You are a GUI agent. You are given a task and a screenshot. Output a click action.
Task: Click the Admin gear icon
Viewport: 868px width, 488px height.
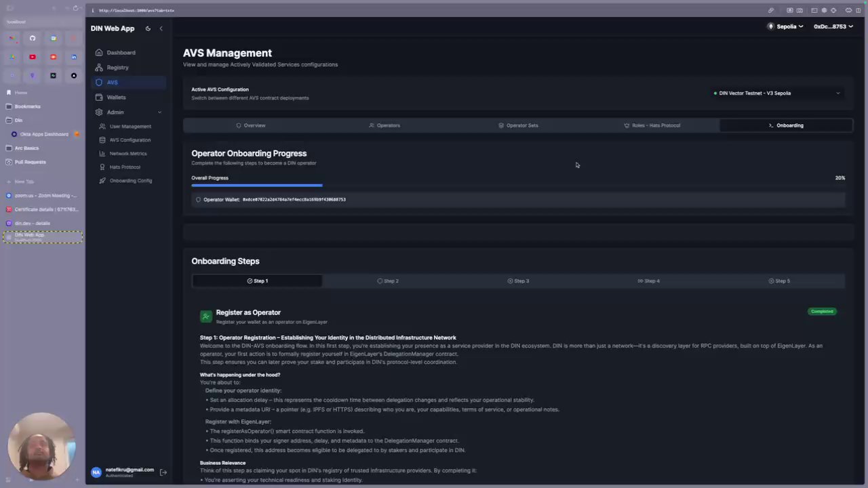[x=99, y=112]
